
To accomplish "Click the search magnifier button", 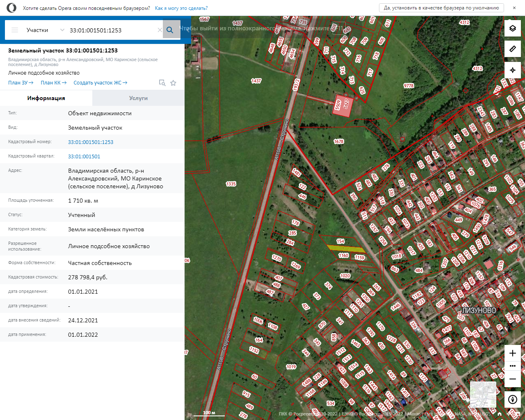I will [x=170, y=30].
